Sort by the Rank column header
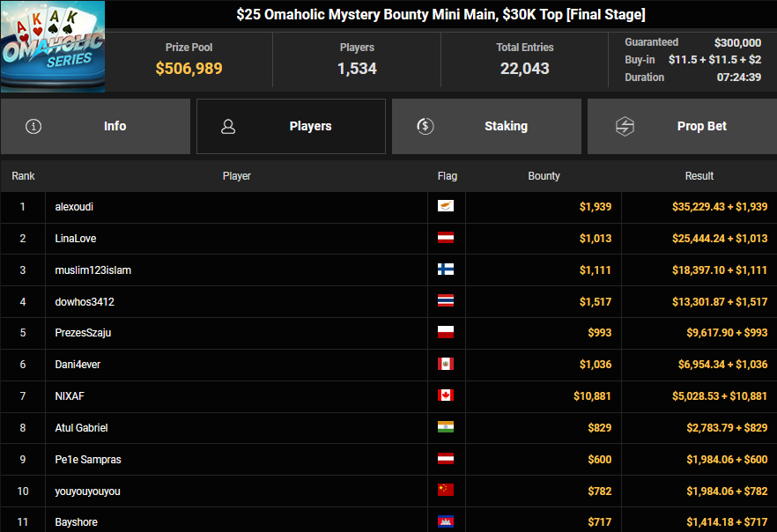 point(23,176)
